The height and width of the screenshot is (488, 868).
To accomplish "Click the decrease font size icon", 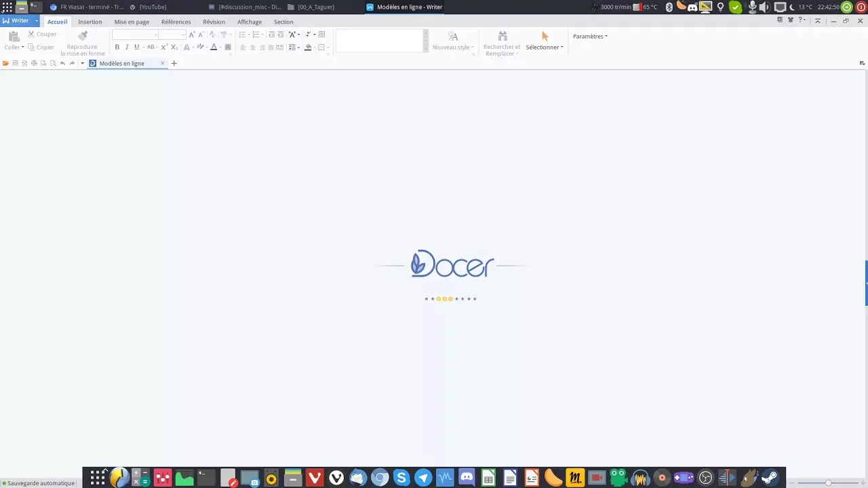I will [x=201, y=35].
